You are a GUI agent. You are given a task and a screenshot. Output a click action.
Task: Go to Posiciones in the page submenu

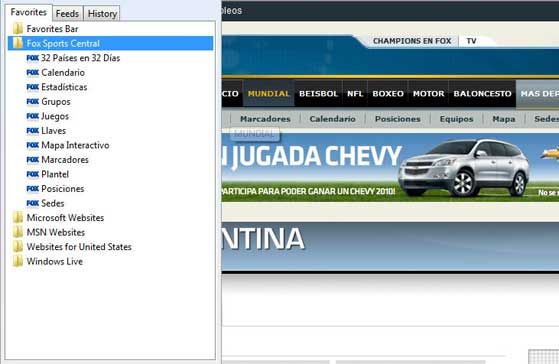tap(398, 119)
